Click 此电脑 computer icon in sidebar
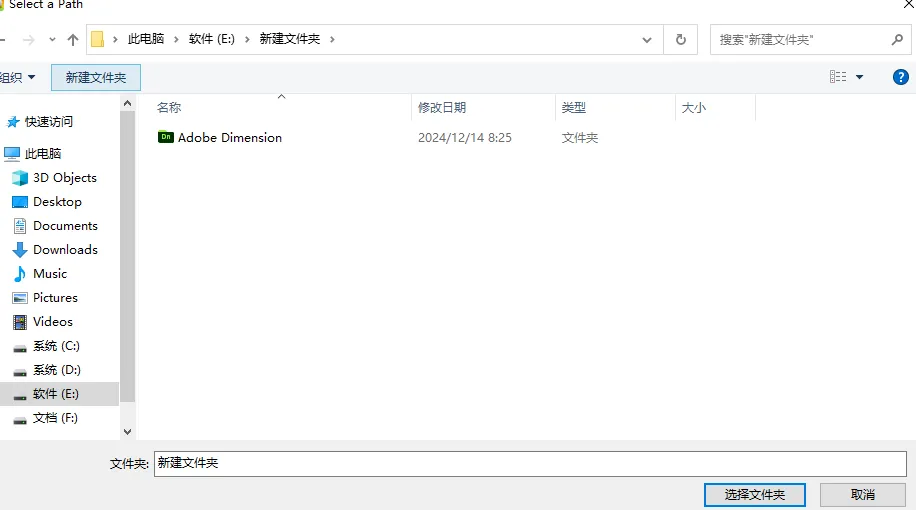Viewport: 916px width, 510px height. click(12, 154)
